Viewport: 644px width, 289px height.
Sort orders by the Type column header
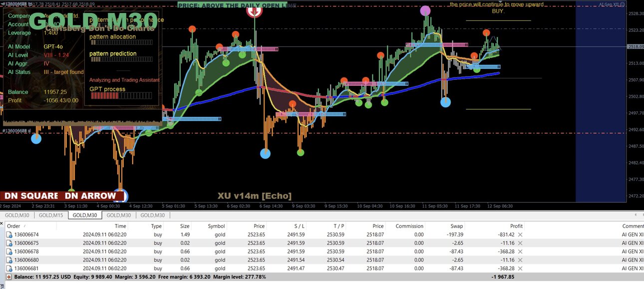[156, 226]
